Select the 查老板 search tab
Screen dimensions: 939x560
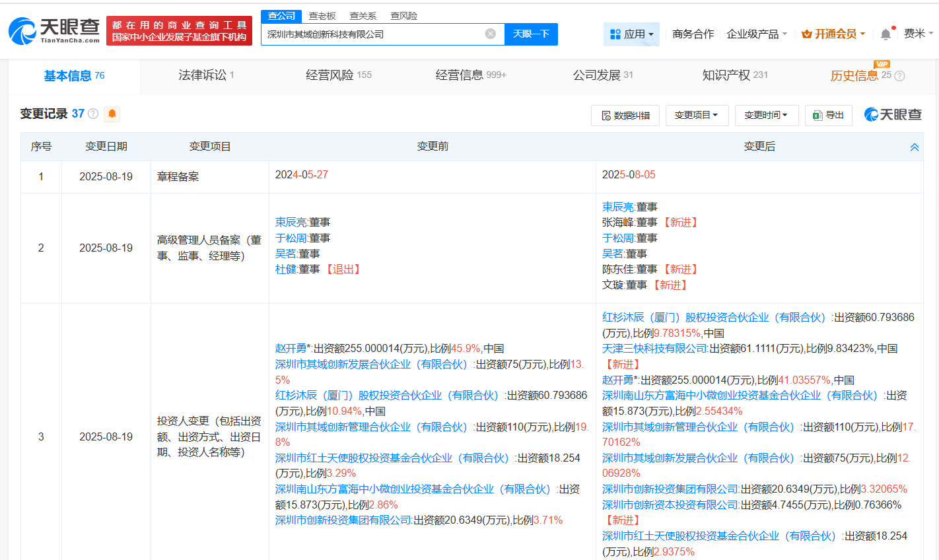click(322, 16)
